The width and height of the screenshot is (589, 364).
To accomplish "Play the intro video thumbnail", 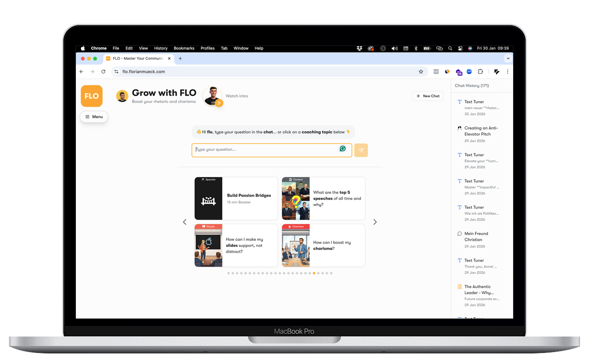I will coord(213,96).
